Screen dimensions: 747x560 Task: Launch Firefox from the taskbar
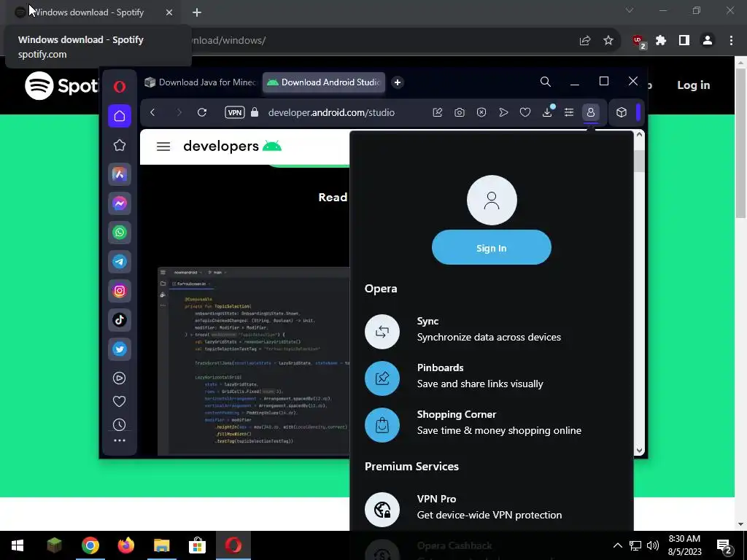pos(126,545)
